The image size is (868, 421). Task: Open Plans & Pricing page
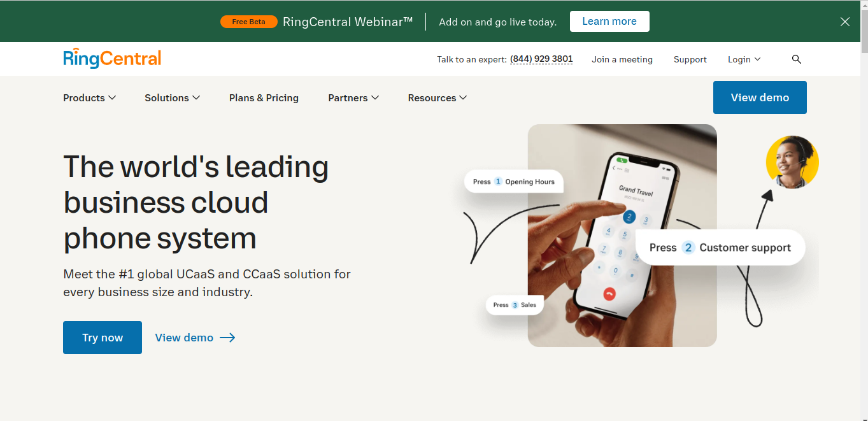pos(264,97)
